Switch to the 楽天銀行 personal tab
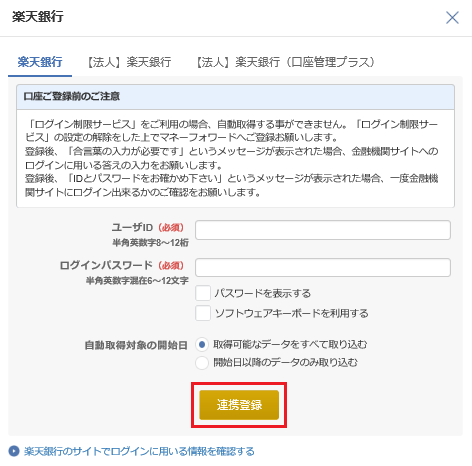The image size is (472, 466). [40, 62]
